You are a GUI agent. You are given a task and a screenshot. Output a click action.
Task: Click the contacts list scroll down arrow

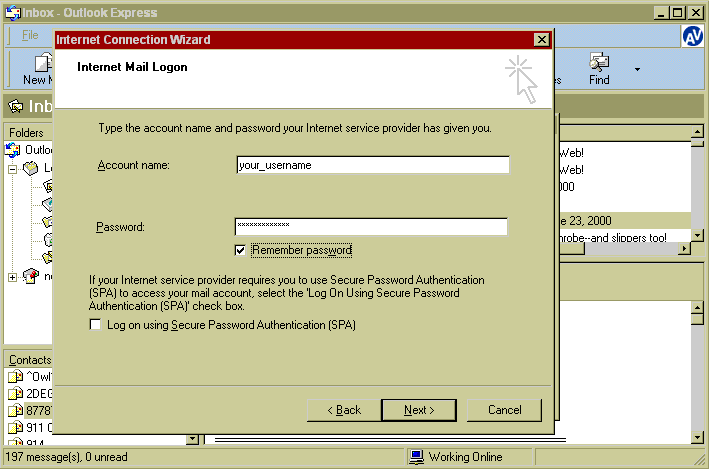pos(193,439)
